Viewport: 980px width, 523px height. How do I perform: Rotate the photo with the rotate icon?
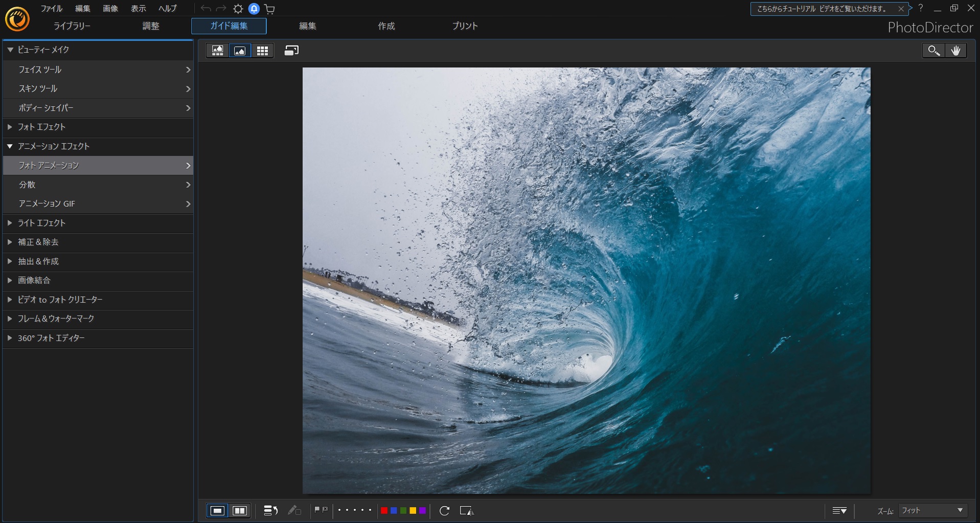click(x=444, y=510)
